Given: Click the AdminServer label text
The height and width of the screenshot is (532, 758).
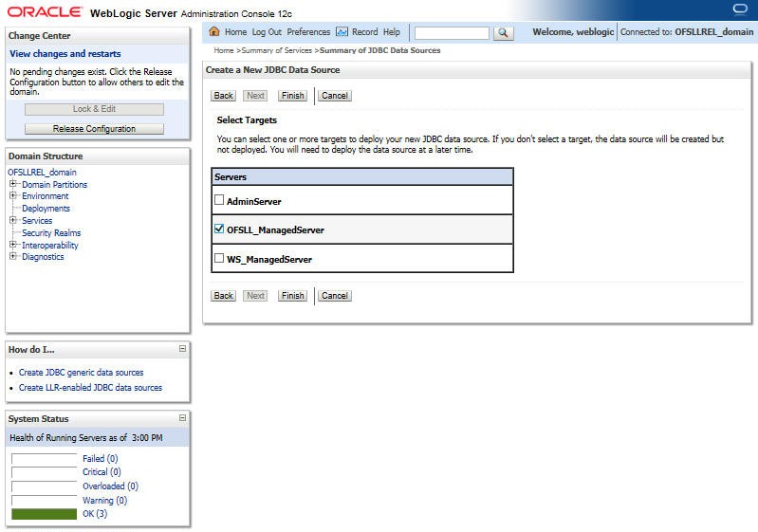Looking at the screenshot, I should point(254,201).
